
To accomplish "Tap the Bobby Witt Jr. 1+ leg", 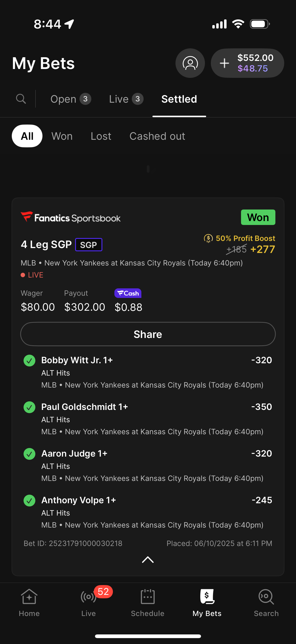I will coord(77,360).
